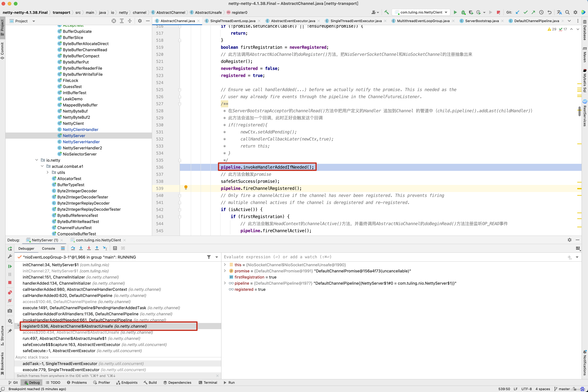Expand the utils folder in project tree
Image resolution: width=588 pixels, height=392 pixels.
point(48,173)
